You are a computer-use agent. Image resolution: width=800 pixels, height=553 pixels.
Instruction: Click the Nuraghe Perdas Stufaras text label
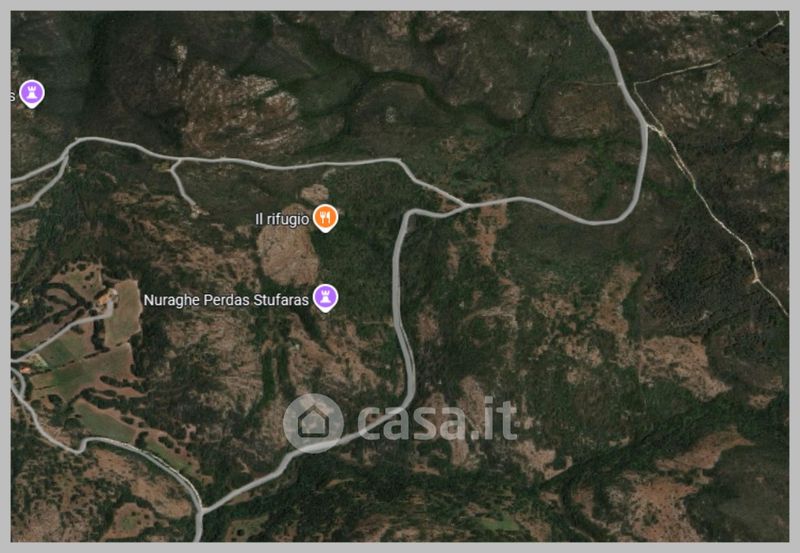tap(226, 300)
